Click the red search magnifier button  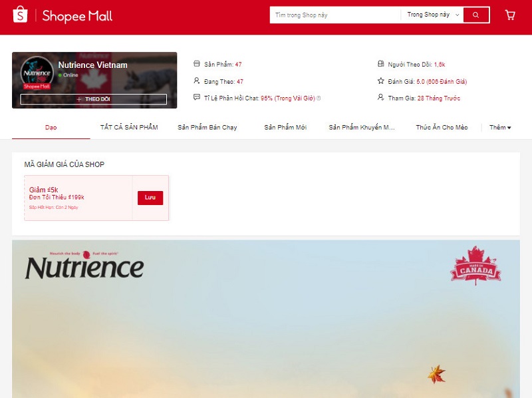pyautogui.click(x=475, y=15)
